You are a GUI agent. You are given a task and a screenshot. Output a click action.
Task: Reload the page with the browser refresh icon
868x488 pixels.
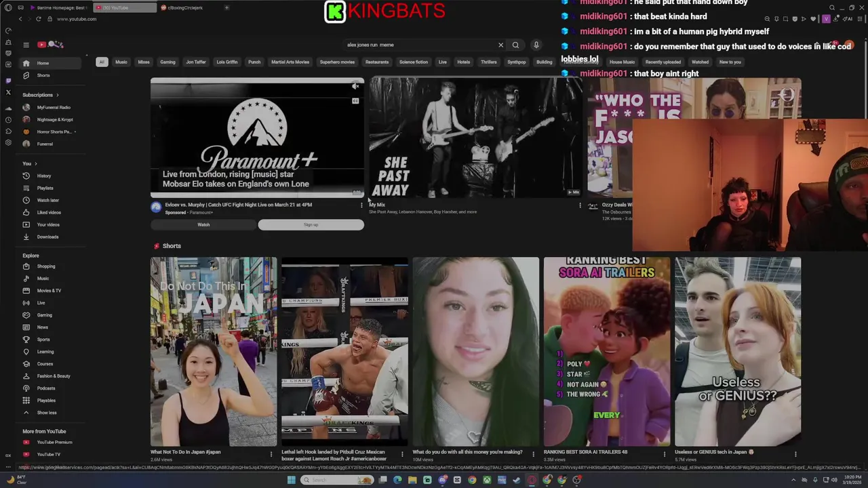click(x=38, y=19)
